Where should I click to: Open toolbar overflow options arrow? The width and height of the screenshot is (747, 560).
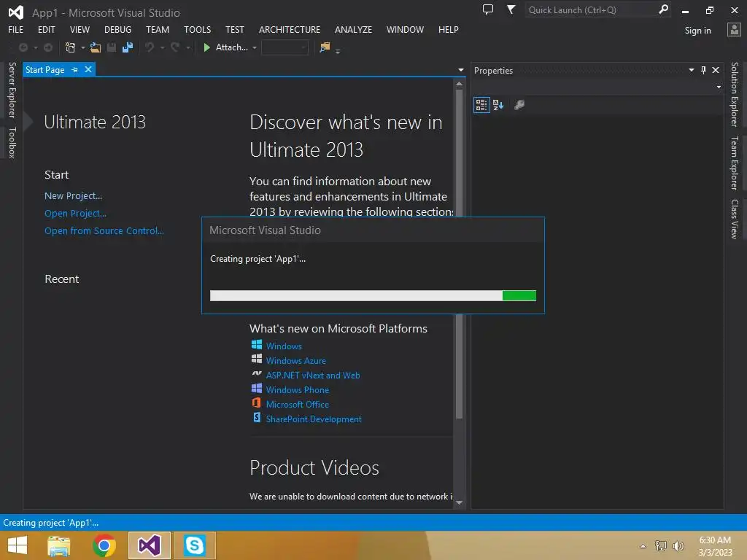pos(338,52)
